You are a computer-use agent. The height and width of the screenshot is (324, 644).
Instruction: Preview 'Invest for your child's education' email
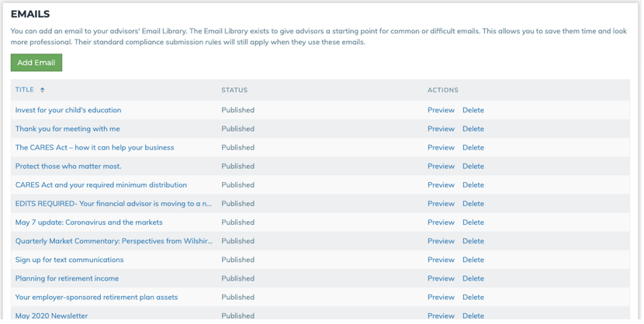[x=441, y=110]
